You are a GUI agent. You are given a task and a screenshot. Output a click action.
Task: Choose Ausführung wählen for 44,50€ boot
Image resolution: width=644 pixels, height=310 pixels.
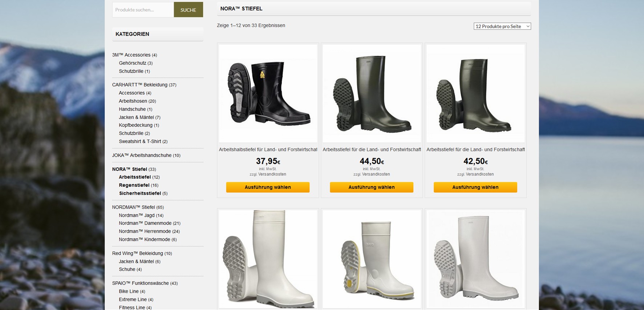[372, 187]
